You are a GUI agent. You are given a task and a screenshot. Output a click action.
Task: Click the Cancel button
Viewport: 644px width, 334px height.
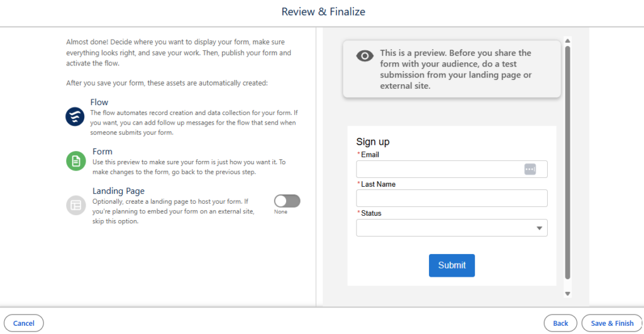pyautogui.click(x=24, y=323)
